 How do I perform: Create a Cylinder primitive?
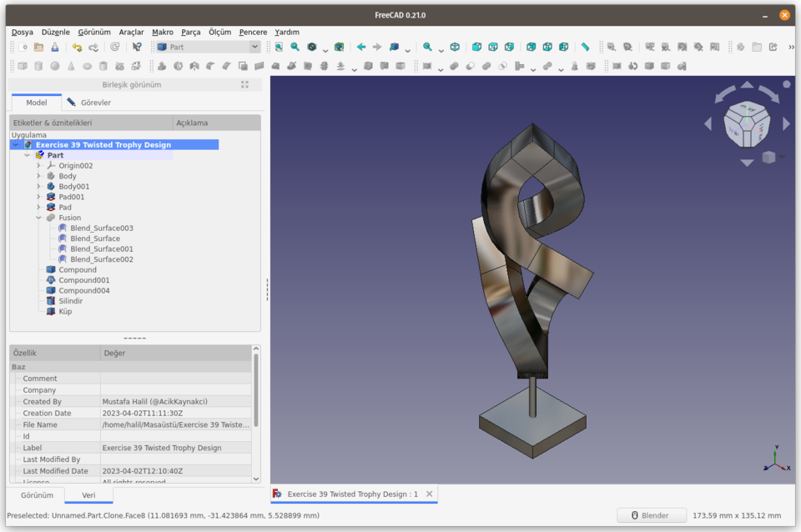tap(38, 67)
